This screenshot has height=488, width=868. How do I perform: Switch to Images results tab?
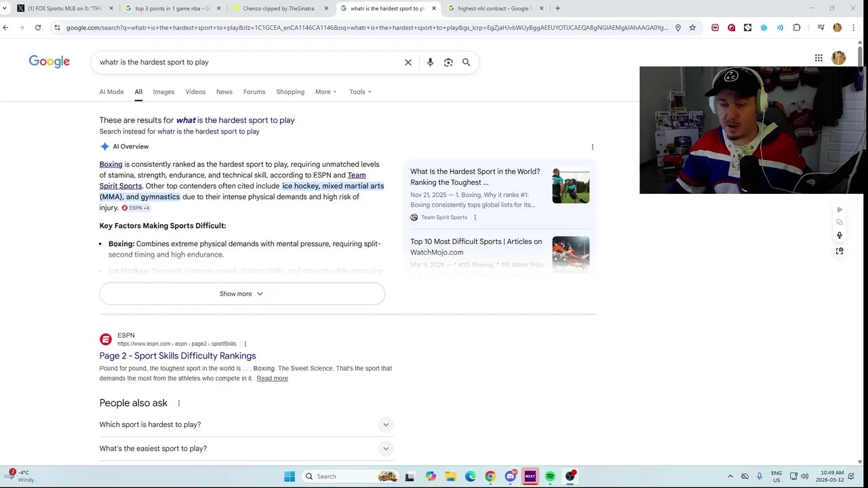click(163, 92)
